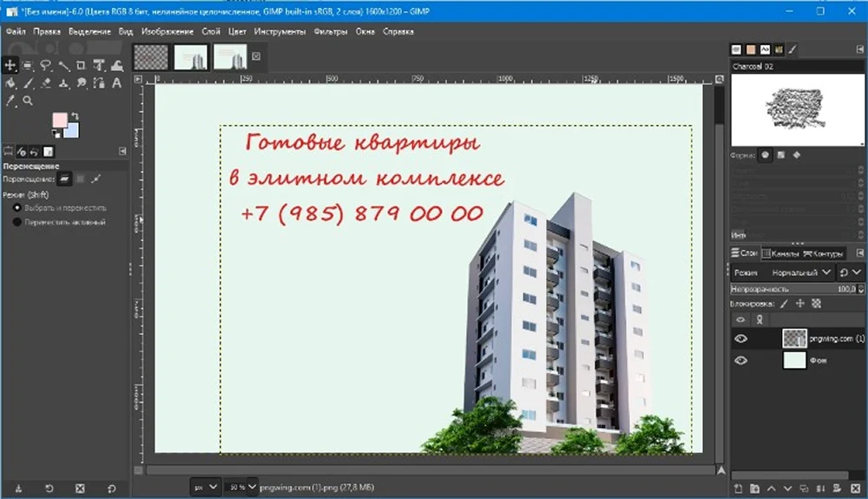
Task: Select the Smudge tool
Action: (82, 83)
